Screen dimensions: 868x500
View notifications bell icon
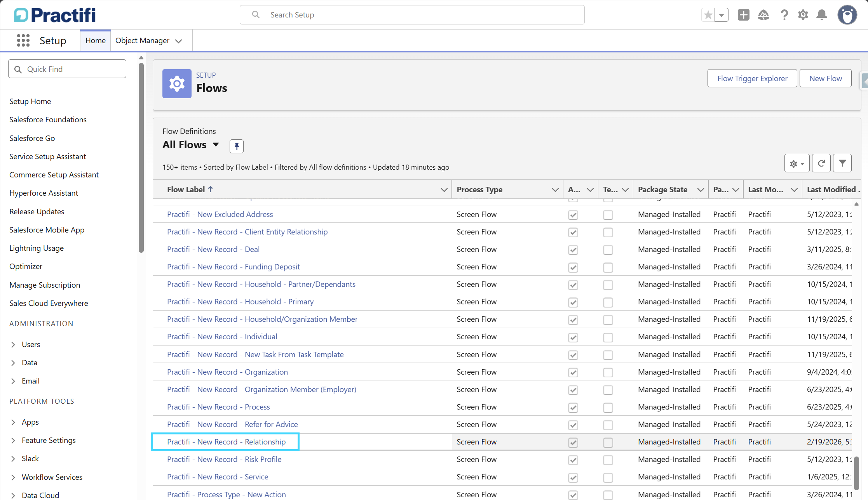click(x=822, y=15)
